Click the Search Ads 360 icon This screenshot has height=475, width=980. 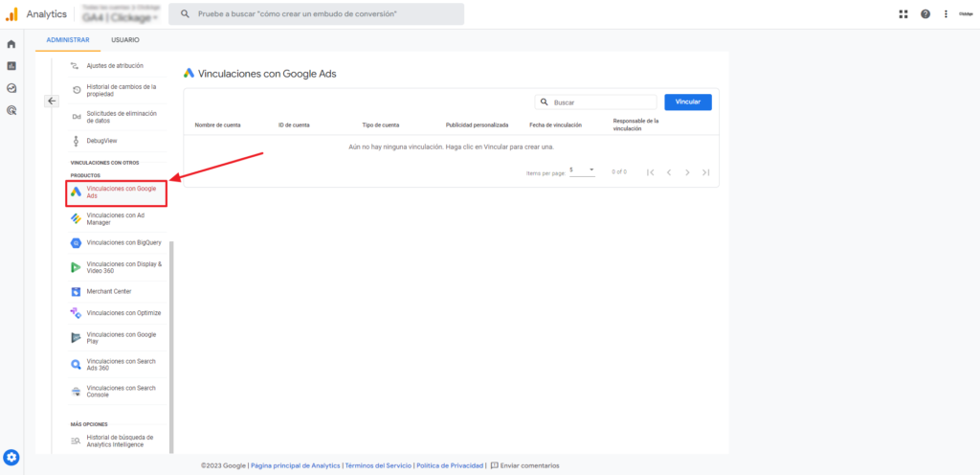pos(76,365)
